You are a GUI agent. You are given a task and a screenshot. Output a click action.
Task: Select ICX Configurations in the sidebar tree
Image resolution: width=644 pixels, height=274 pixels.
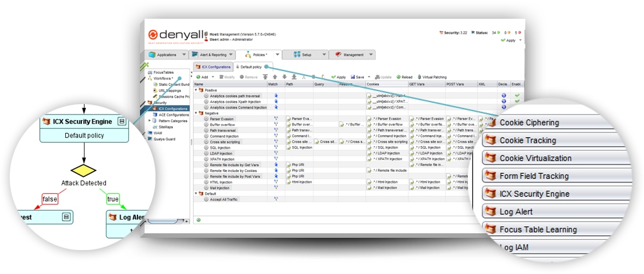pos(169,109)
